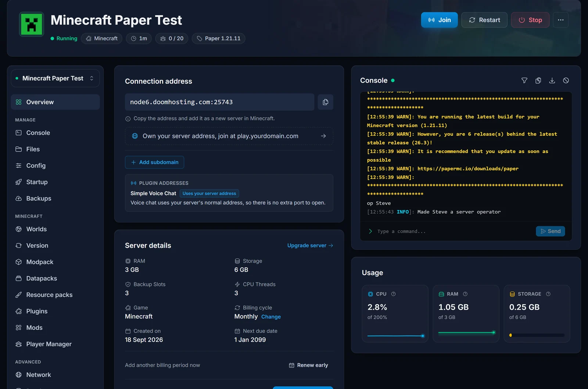Viewport: 588px width, 389px height.
Task: Stop the server
Action: pos(530,20)
